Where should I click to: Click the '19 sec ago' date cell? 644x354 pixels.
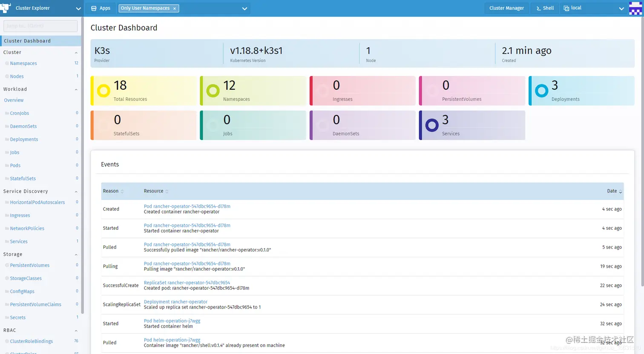[611, 266]
